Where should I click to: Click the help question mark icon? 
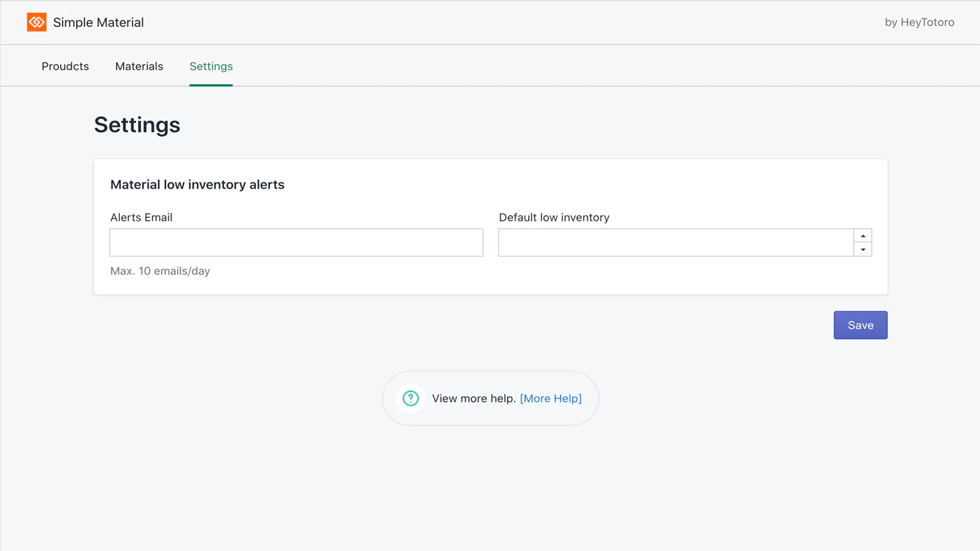[x=410, y=399]
